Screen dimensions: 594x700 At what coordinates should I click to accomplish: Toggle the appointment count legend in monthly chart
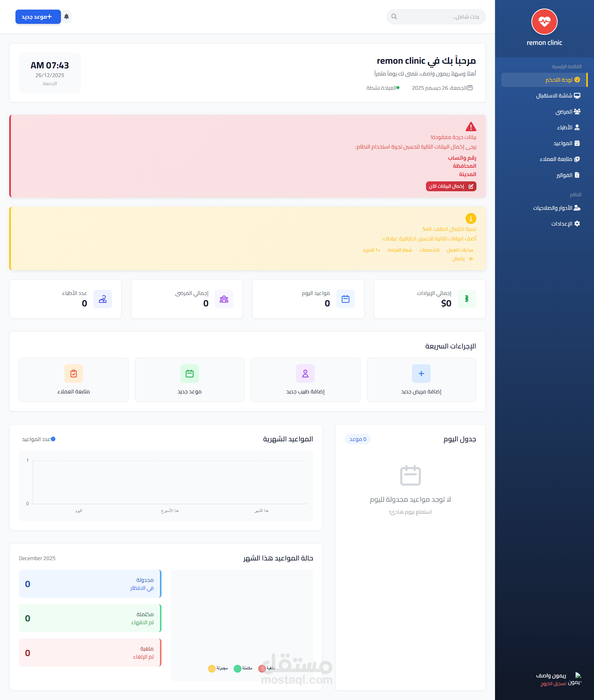39,439
